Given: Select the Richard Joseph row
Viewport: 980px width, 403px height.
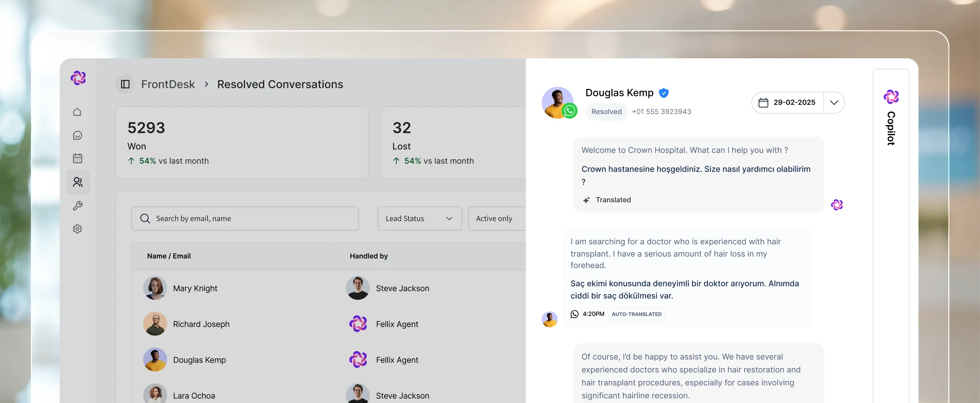Looking at the screenshot, I should tap(329, 324).
